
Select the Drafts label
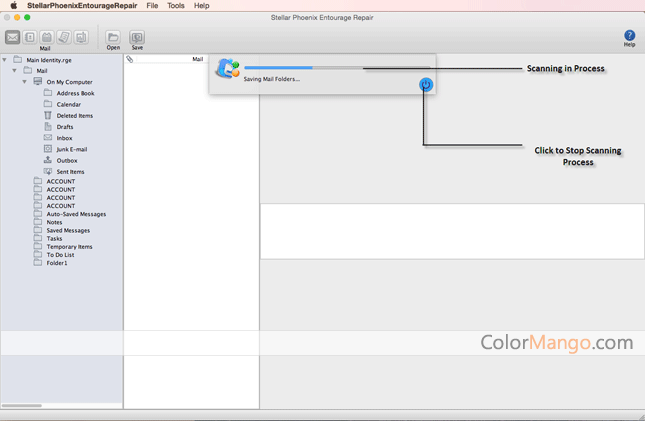(x=65, y=127)
